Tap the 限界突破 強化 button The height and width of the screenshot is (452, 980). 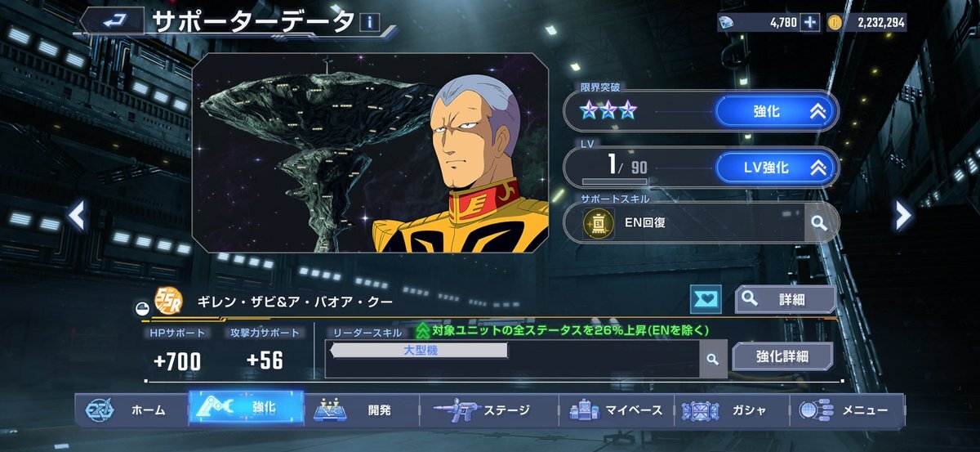(776, 112)
